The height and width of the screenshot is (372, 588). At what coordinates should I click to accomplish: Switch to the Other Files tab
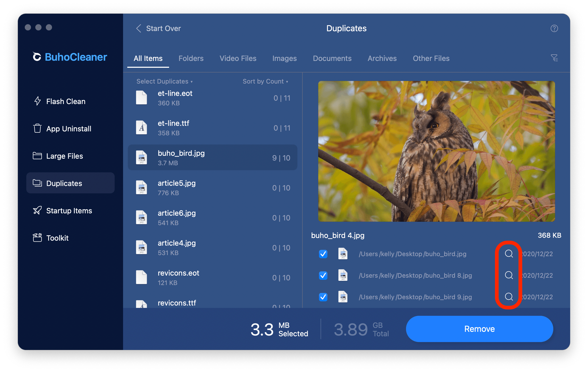coord(431,58)
